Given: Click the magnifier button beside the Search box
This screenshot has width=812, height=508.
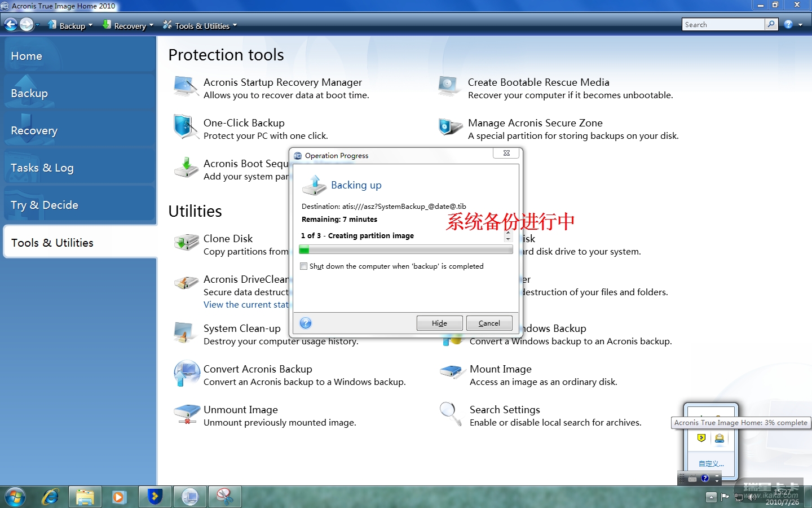Looking at the screenshot, I should [771, 24].
